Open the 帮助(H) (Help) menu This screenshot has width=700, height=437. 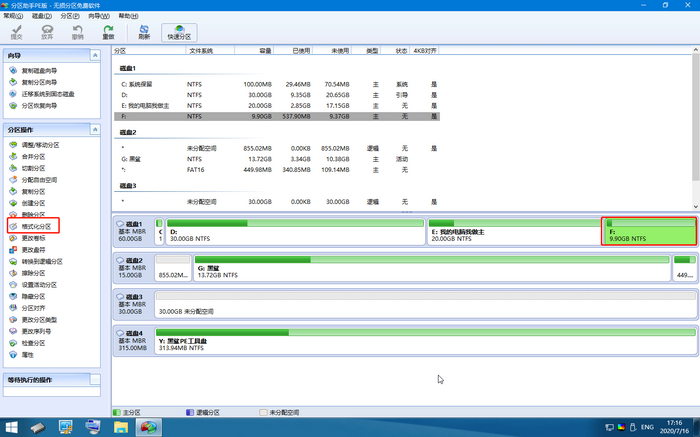point(128,17)
